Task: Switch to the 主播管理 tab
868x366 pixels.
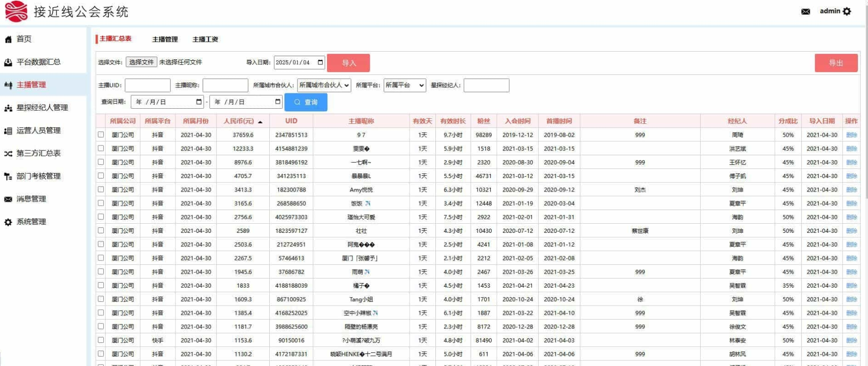Action: [x=165, y=39]
